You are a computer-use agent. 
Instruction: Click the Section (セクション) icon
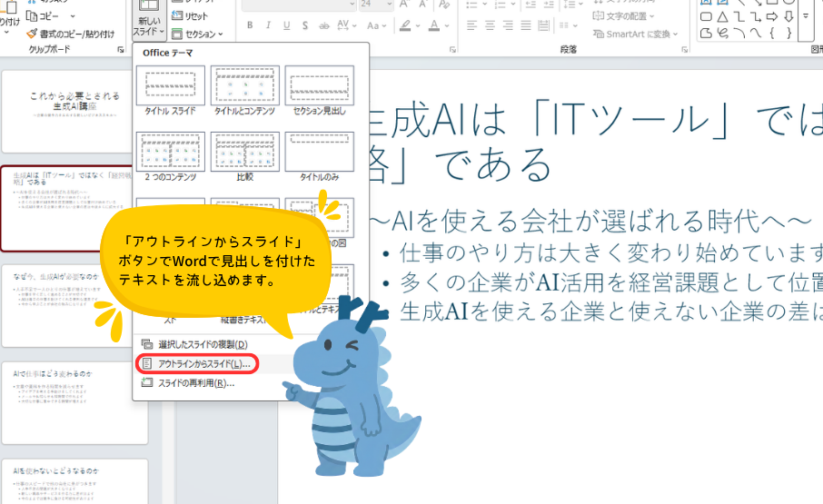click(x=177, y=35)
